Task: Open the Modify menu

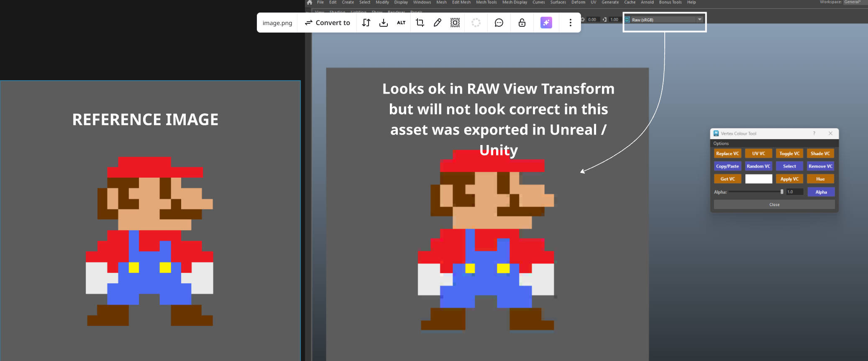Action: coord(382,2)
